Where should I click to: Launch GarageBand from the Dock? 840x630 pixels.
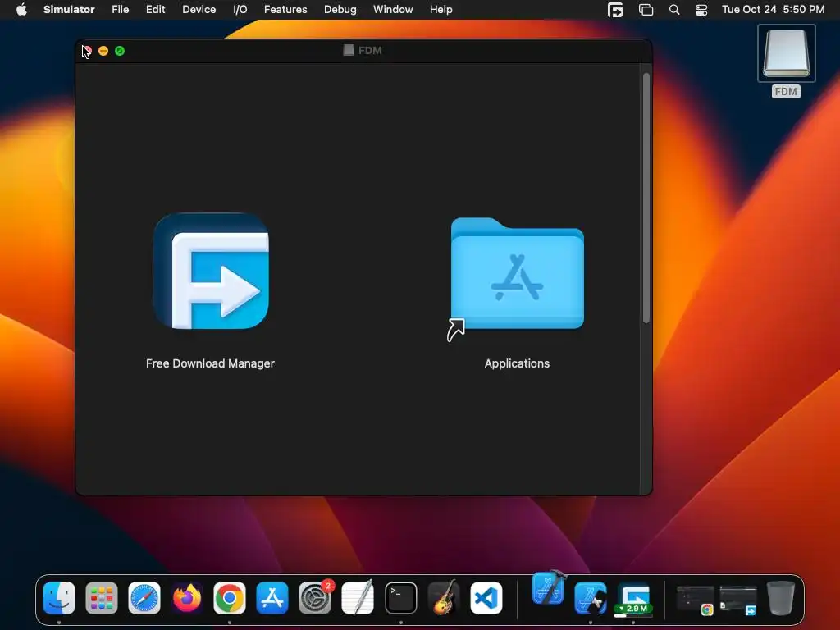(x=444, y=598)
